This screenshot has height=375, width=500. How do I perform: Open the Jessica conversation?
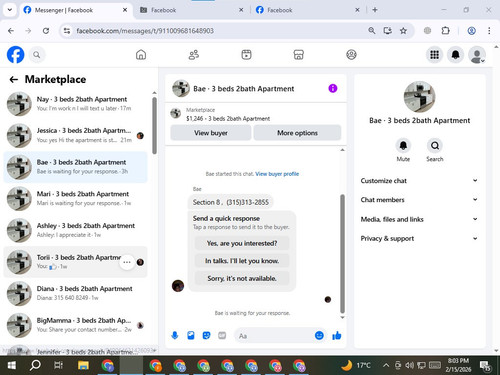75,135
